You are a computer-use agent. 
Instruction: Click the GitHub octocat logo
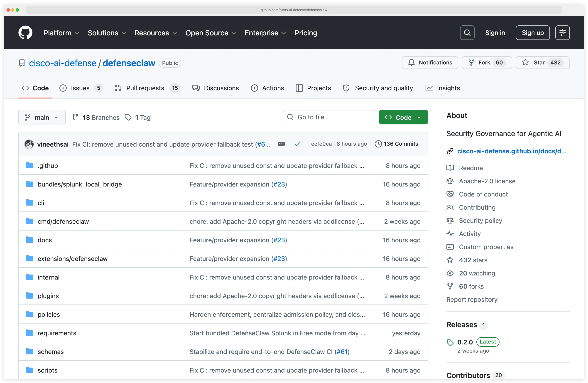point(25,32)
